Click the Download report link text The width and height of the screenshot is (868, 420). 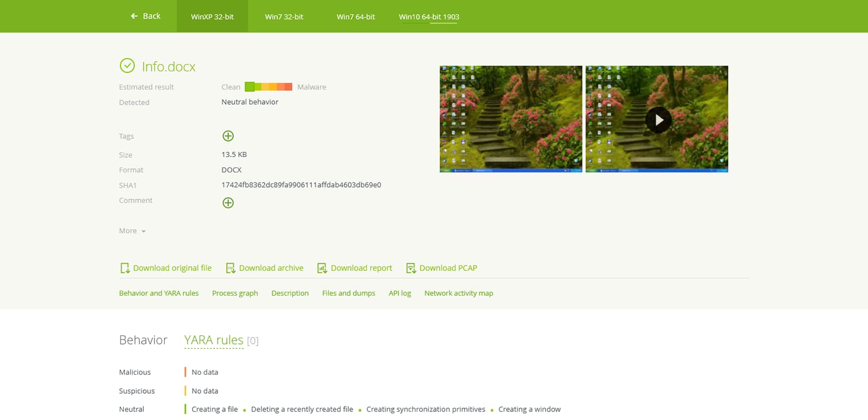(x=361, y=268)
